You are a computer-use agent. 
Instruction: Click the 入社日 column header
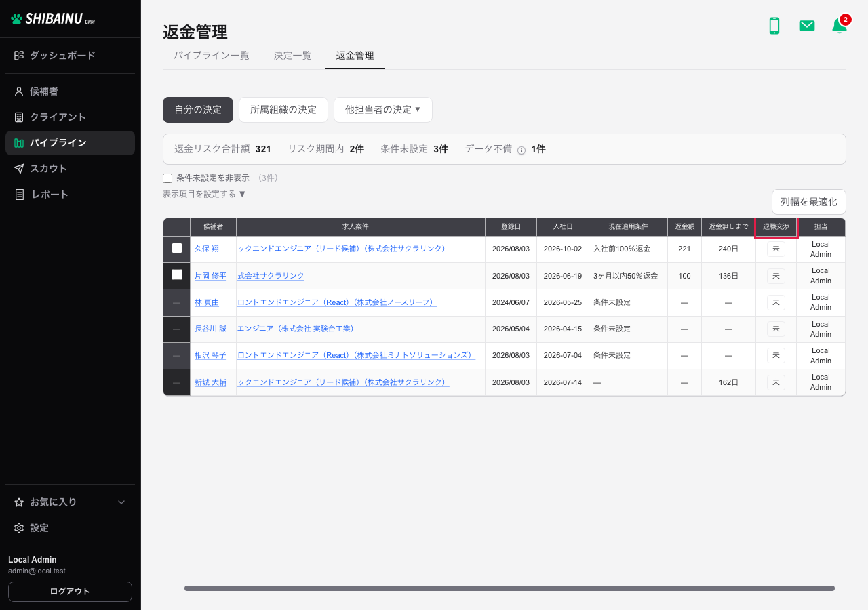pyautogui.click(x=563, y=227)
